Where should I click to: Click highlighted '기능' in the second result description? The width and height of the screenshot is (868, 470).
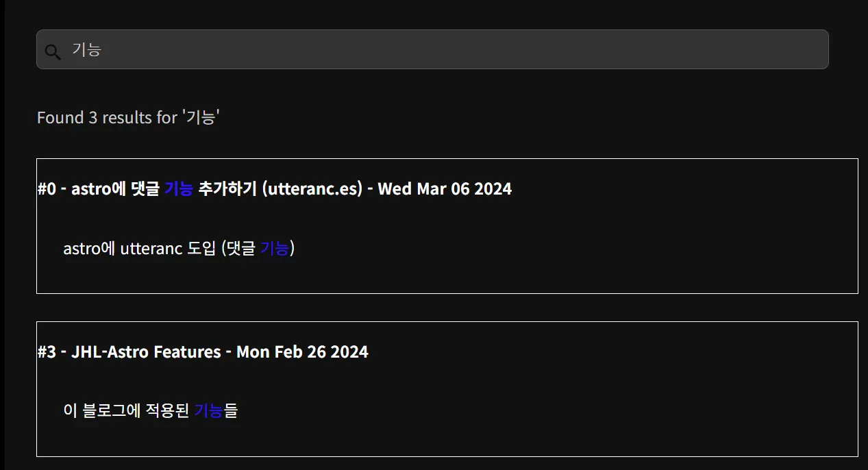(x=208, y=411)
